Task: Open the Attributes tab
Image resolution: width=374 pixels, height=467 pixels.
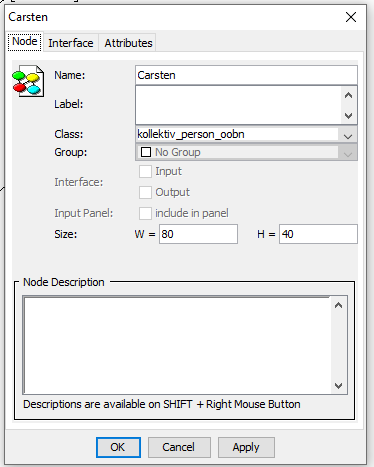Action: [128, 43]
